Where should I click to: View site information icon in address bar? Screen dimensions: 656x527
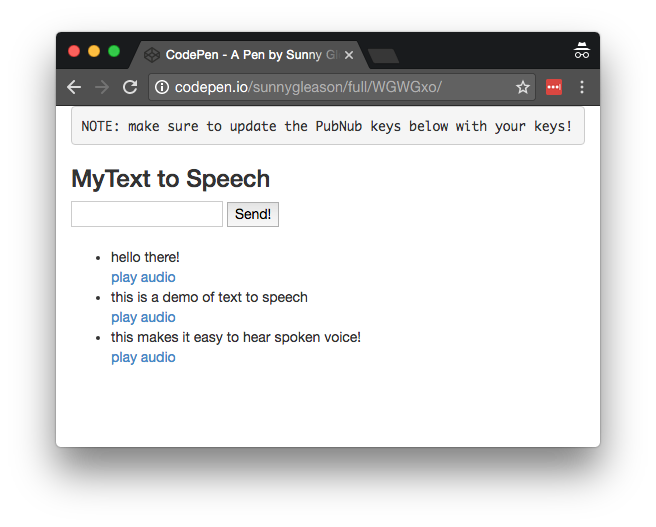pos(162,88)
